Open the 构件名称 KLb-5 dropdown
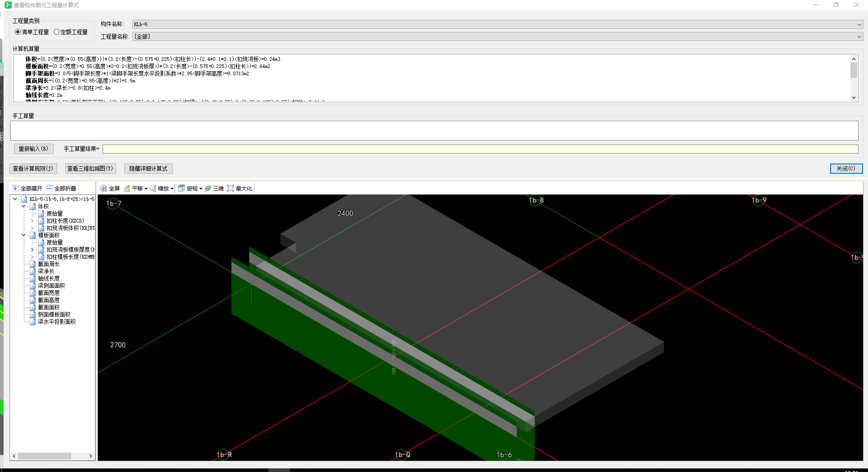 click(859, 24)
